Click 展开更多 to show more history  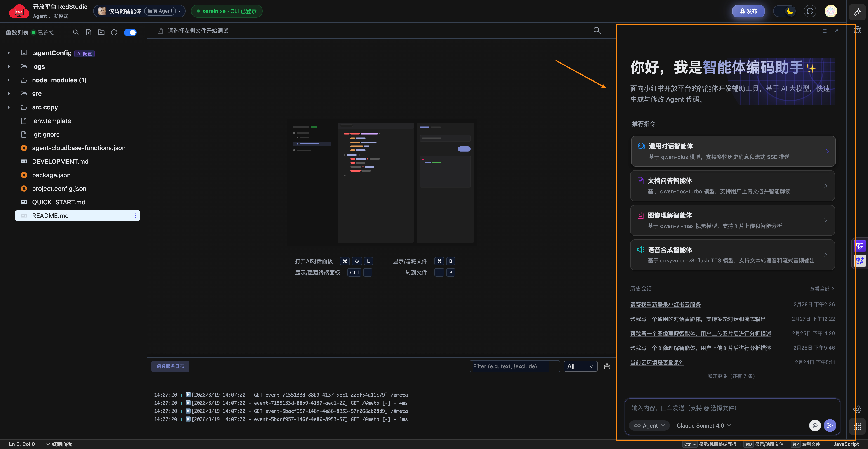[731, 376]
